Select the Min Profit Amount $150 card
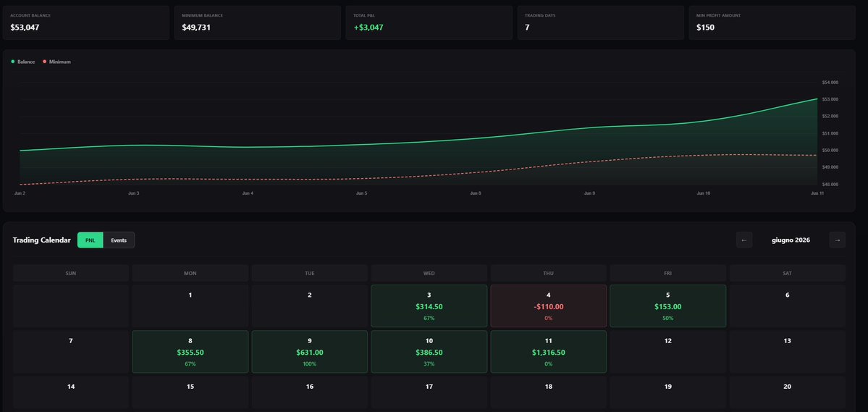 click(x=772, y=22)
